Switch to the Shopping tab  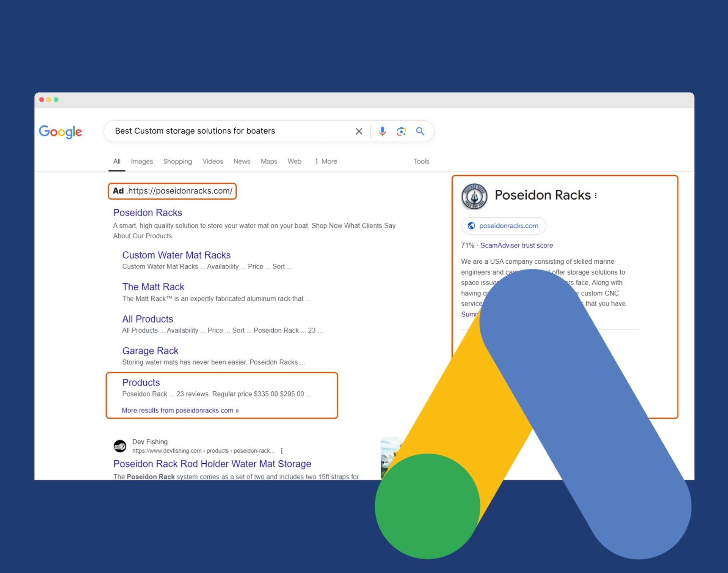click(177, 161)
